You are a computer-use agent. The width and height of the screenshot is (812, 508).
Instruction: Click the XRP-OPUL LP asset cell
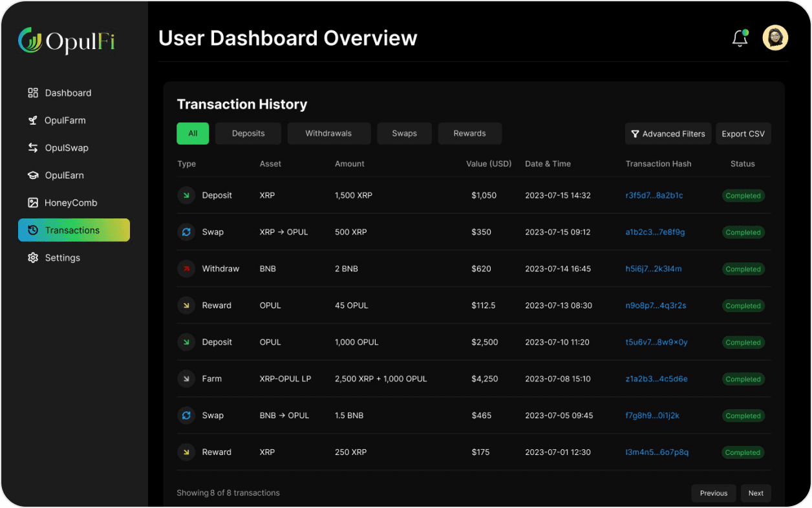[285, 379]
